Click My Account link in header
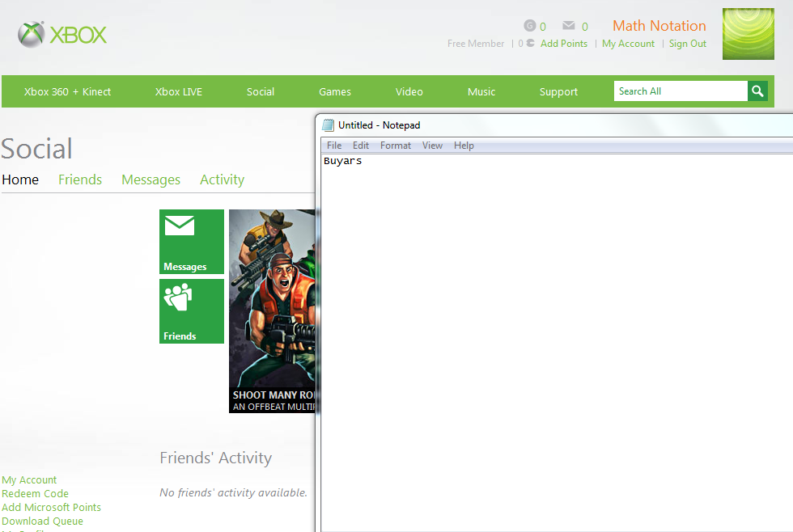This screenshot has height=532, width=793. point(628,44)
